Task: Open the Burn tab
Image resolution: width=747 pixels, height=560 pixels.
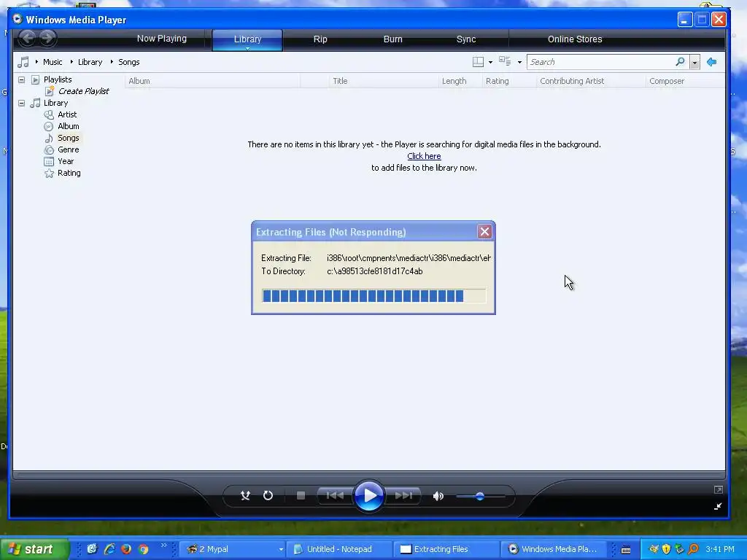Action: point(393,39)
